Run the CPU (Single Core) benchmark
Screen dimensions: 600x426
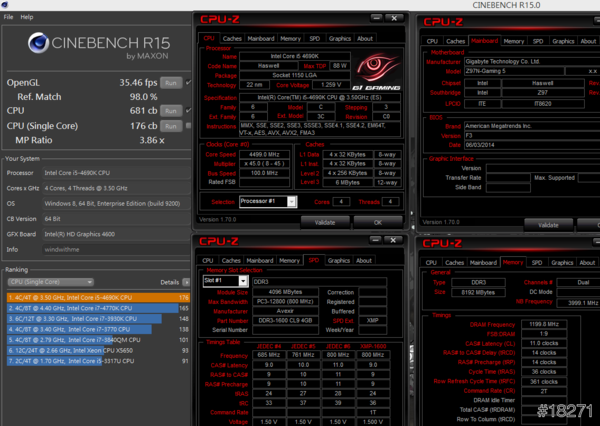tap(171, 125)
